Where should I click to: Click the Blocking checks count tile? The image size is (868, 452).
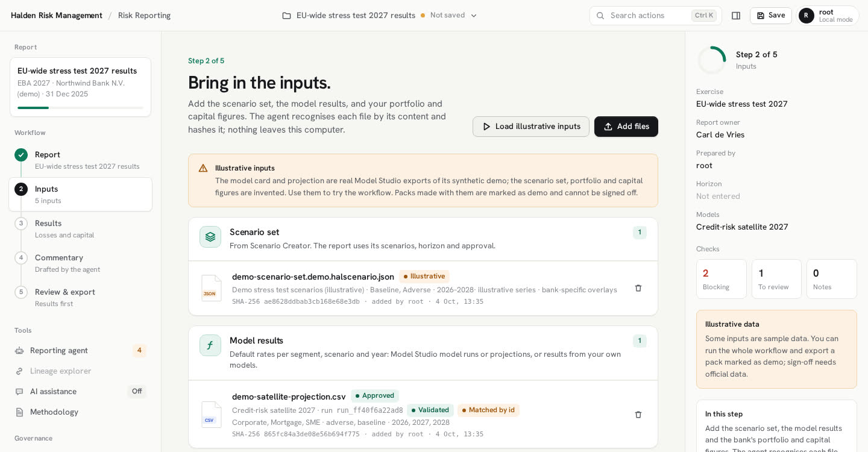(x=722, y=279)
